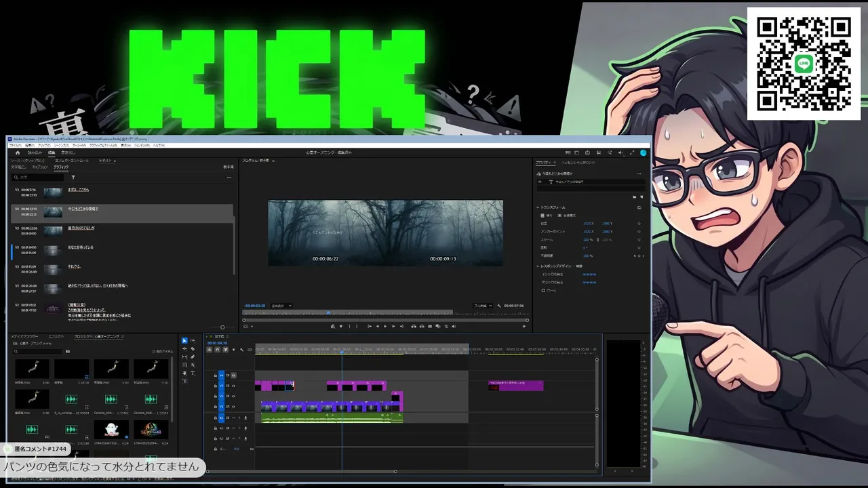Target the V3 track header button
This screenshot has width=868, height=488.
[x=221, y=386]
